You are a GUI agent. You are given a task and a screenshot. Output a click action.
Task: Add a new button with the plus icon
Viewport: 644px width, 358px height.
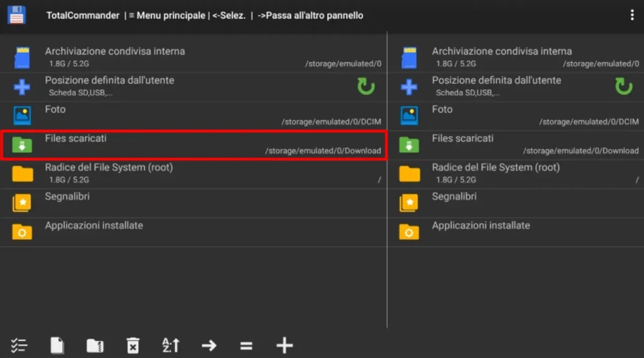(284, 345)
